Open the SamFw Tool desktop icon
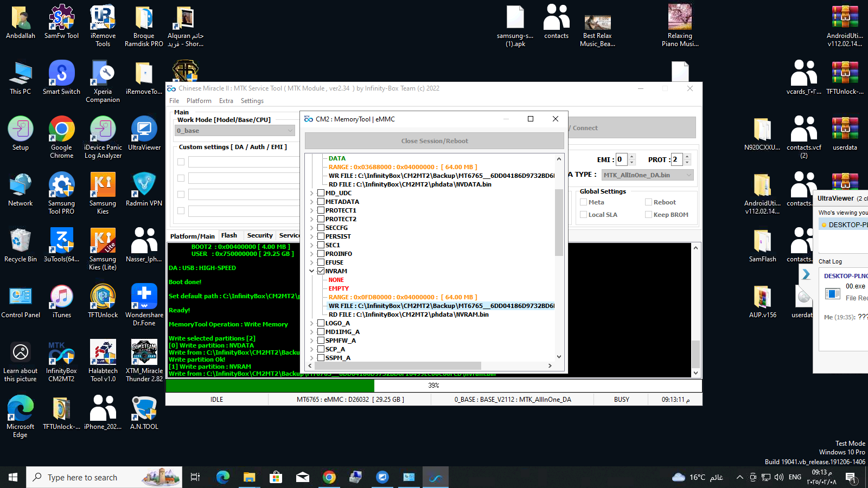Viewport: 868px width, 488px height. (61, 22)
